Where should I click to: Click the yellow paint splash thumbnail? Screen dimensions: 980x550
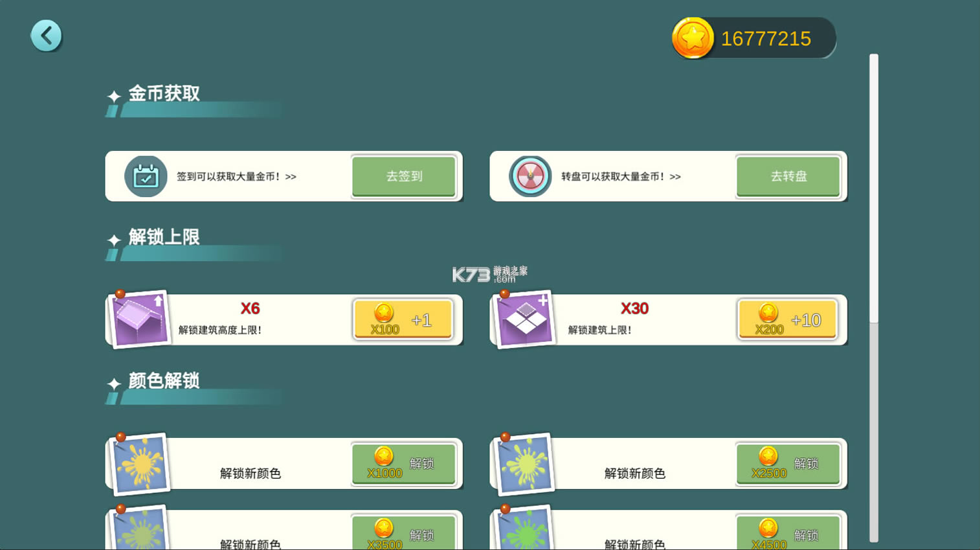(140, 464)
